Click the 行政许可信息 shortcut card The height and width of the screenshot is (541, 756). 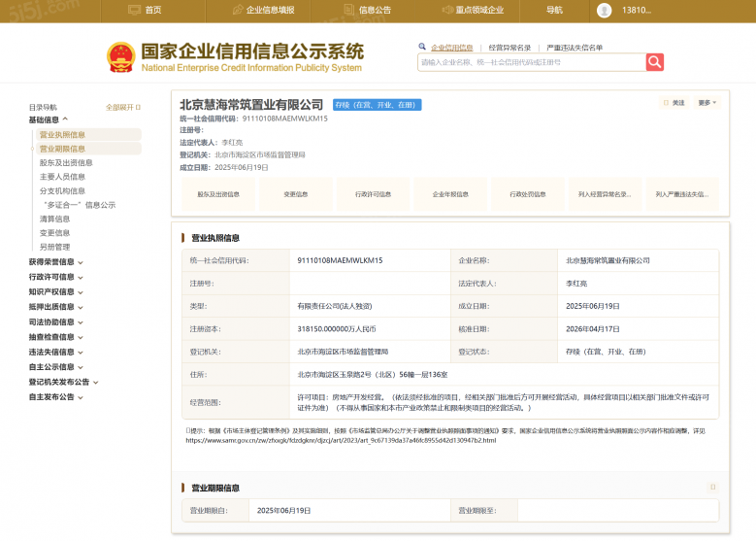pyautogui.click(x=374, y=194)
